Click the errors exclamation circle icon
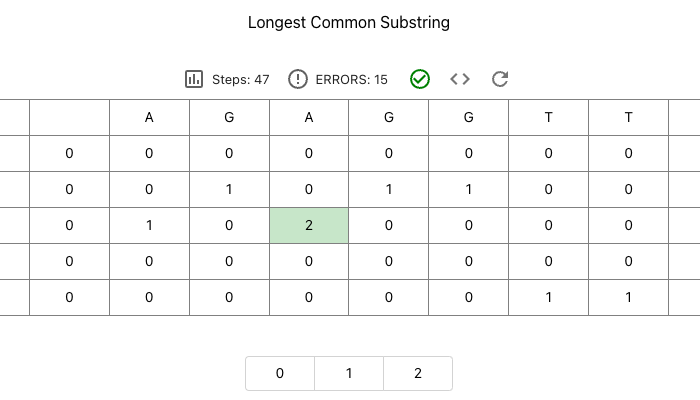Viewport: 700px width, 400px height. coord(298,79)
